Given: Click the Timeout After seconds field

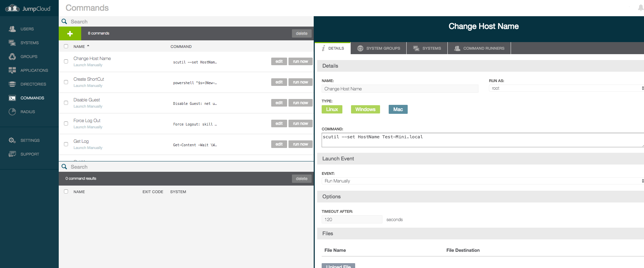Looking at the screenshot, I should (x=352, y=219).
